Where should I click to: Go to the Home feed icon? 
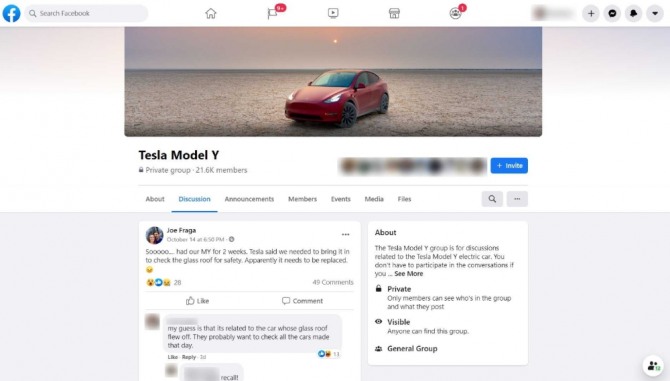tap(211, 13)
